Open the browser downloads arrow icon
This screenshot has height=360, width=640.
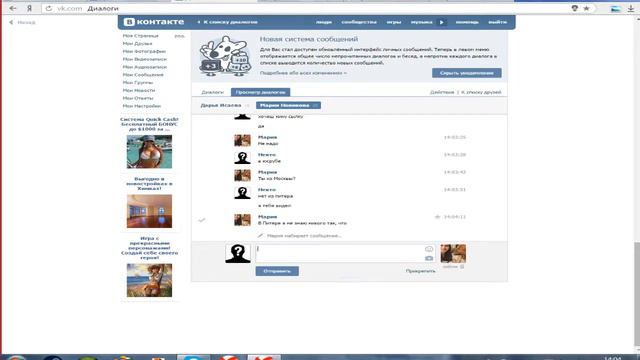631,9
